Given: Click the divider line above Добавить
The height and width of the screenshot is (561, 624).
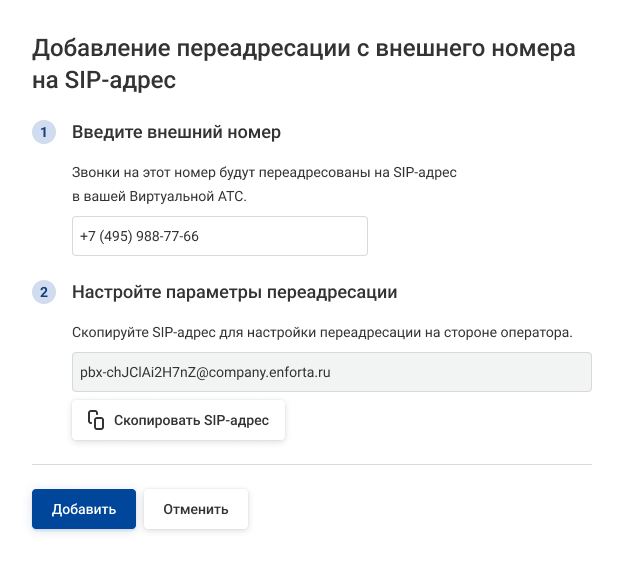Looking at the screenshot, I should (312, 464).
